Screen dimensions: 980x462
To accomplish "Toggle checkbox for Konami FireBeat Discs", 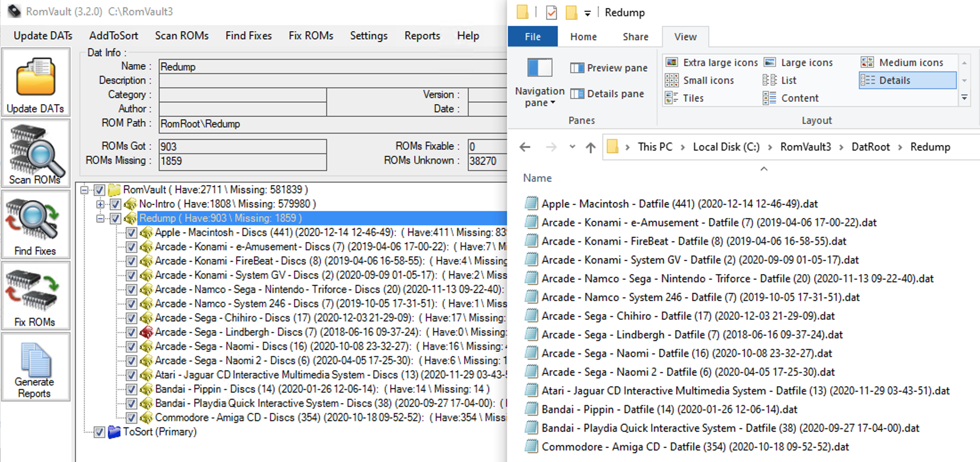I will 131,261.
